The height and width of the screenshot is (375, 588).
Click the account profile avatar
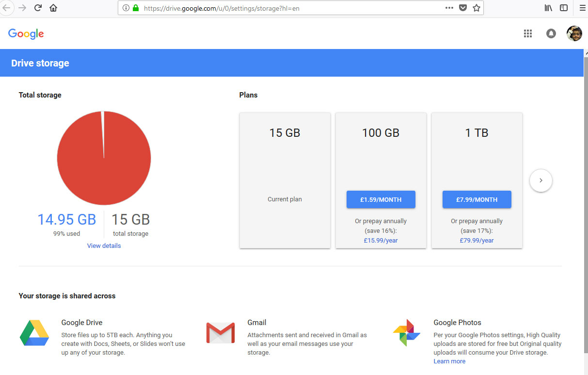click(x=574, y=33)
